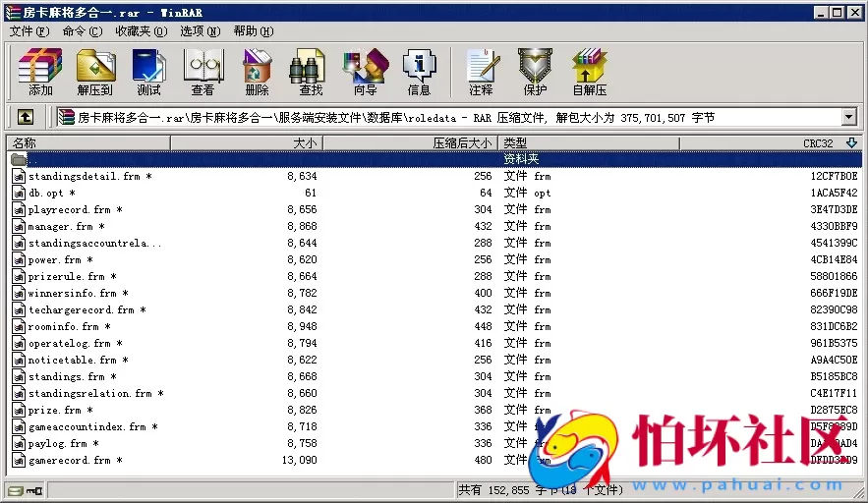Screen dimensions: 868x503
Task: Sort by Size (大小) column header
Action: (247, 143)
